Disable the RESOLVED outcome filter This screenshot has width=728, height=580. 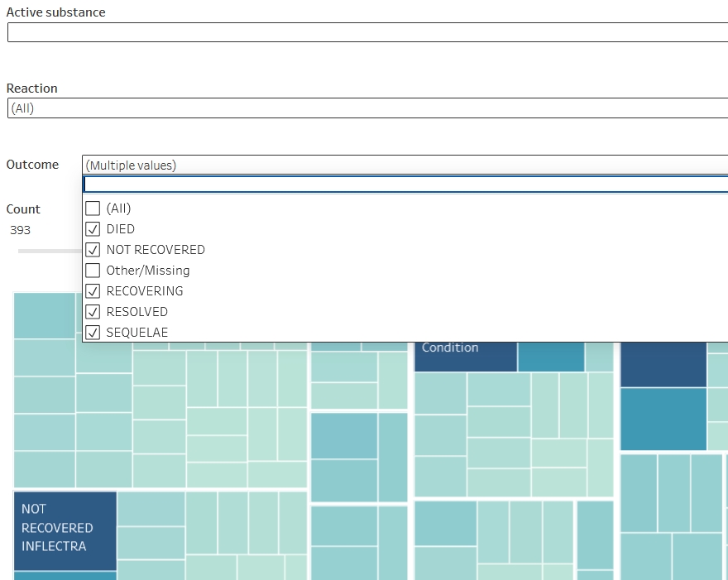click(93, 312)
